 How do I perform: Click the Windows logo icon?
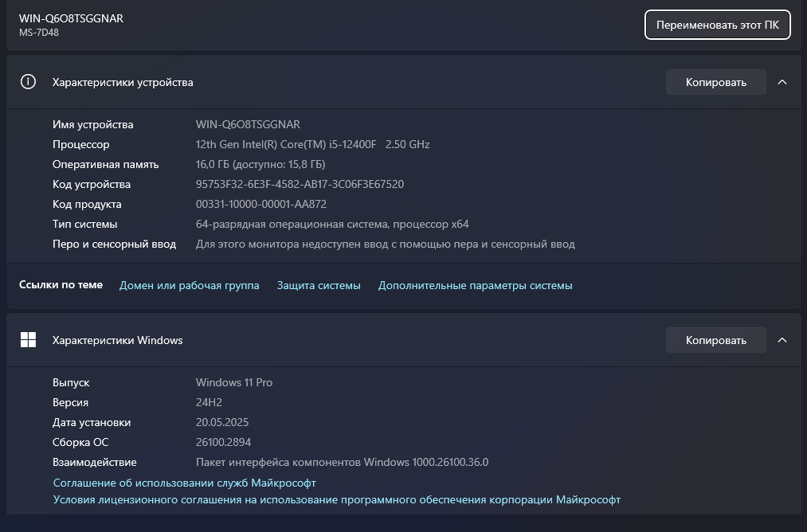click(x=29, y=339)
